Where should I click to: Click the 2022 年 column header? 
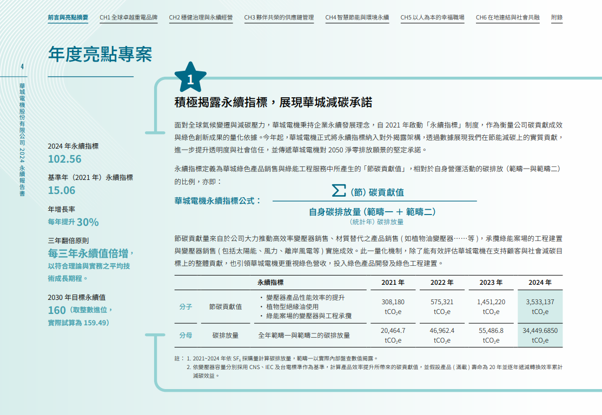[x=442, y=283]
